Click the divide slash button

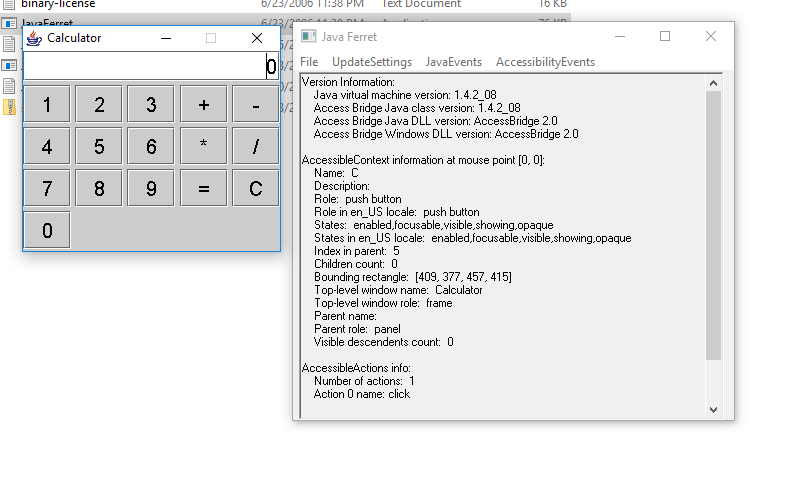click(255, 146)
